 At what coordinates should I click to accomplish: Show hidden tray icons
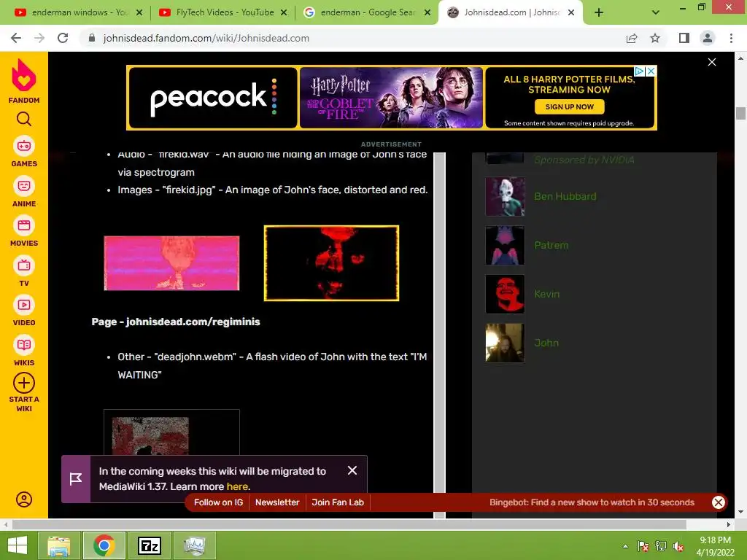[625, 546]
